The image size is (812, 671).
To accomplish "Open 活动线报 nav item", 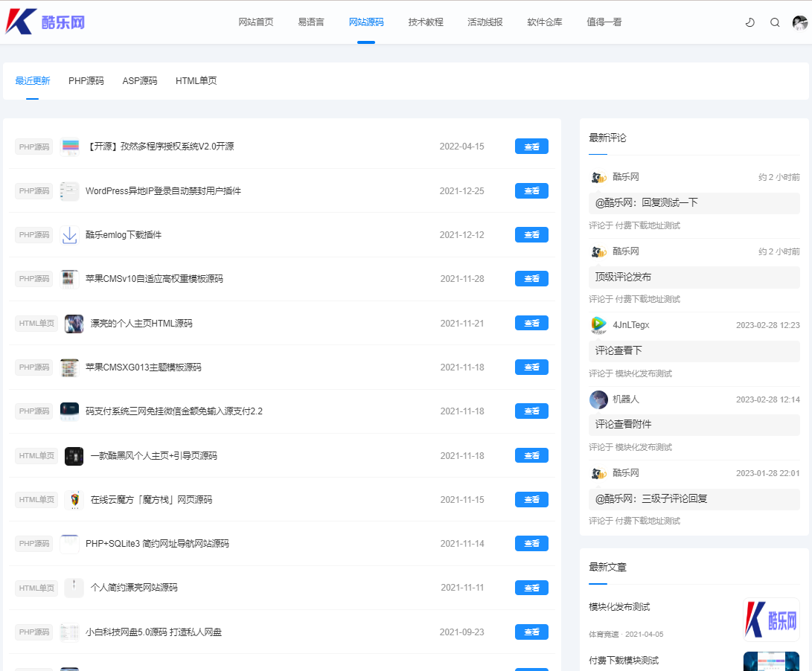I will [485, 22].
